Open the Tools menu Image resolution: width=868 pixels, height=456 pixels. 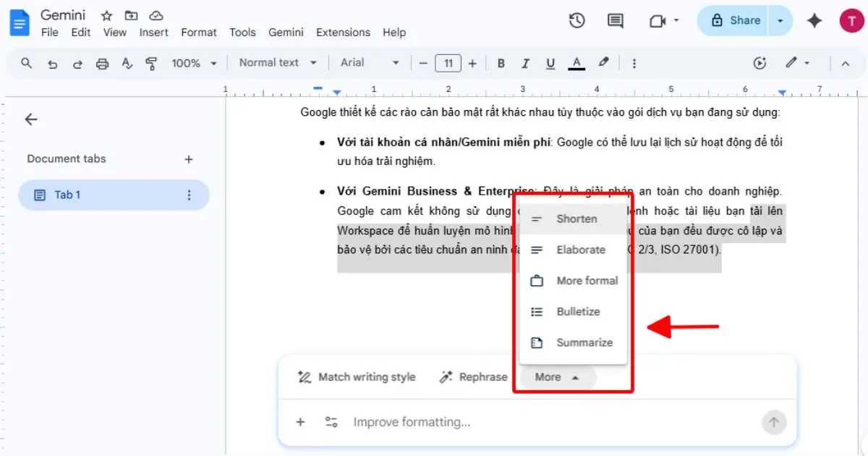click(x=242, y=33)
